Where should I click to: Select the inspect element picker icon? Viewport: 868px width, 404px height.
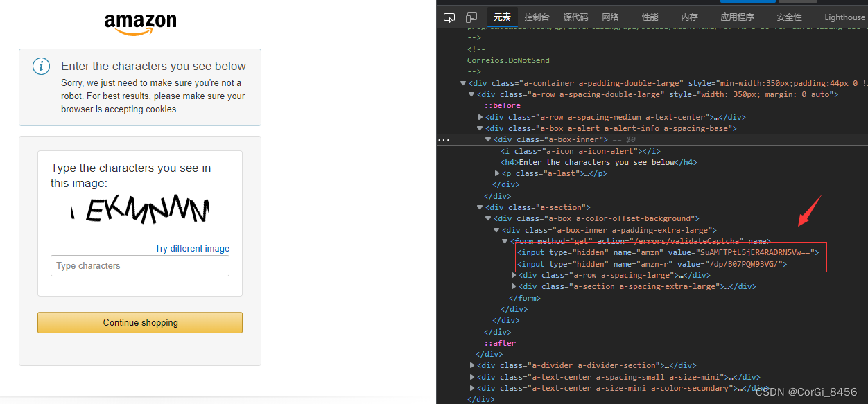tap(449, 17)
